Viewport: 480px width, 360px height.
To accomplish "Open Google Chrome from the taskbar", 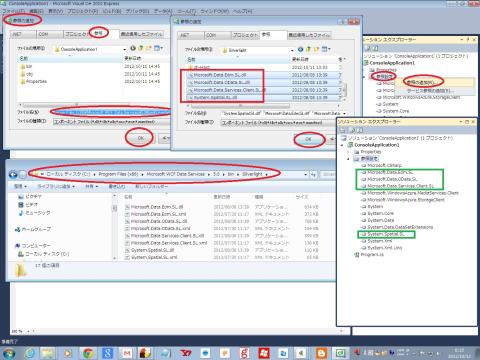I will click(x=88, y=353).
